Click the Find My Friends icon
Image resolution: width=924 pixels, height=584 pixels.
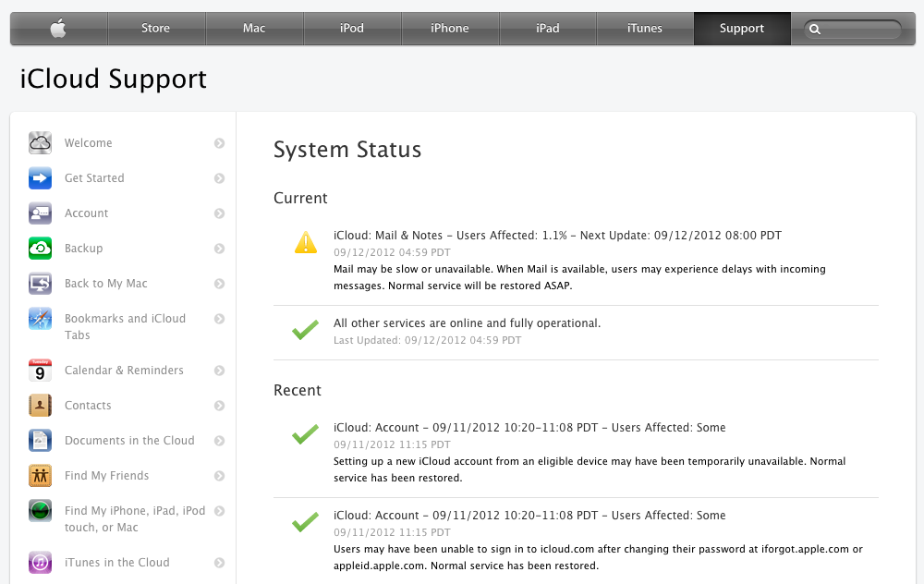[40, 476]
